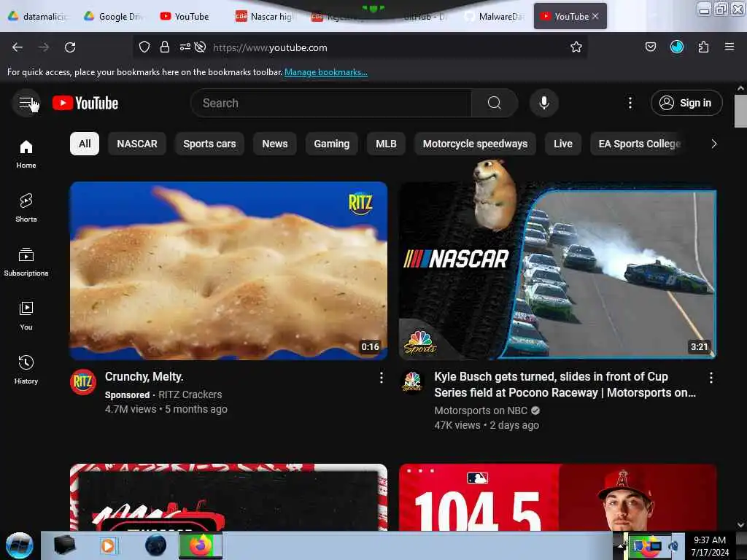Select the Live filter chip

(x=563, y=144)
